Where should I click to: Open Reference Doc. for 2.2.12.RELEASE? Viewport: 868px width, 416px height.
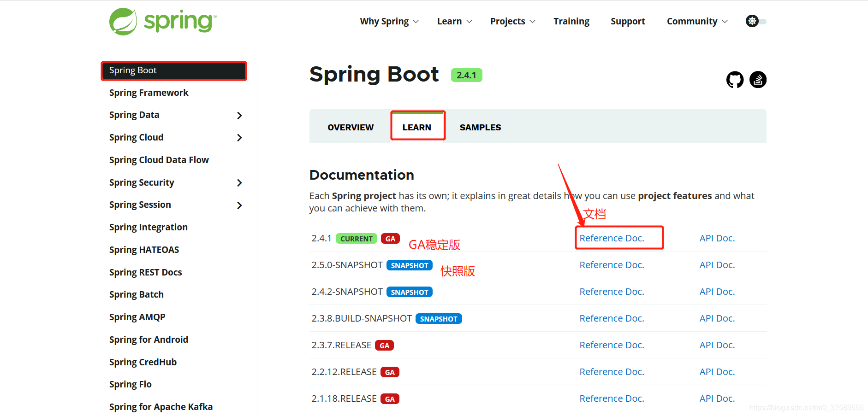click(x=612, y=372)
